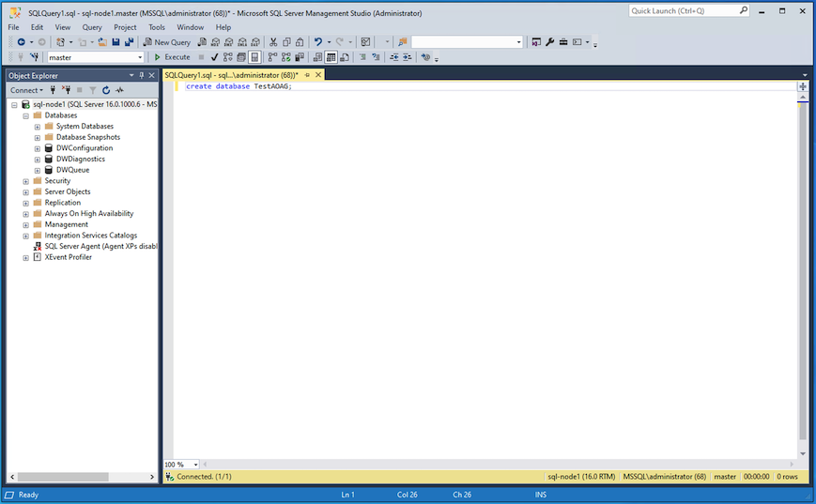Toggle IntelliSense Enabled button

pyautogui.click(x=254, y=57)
